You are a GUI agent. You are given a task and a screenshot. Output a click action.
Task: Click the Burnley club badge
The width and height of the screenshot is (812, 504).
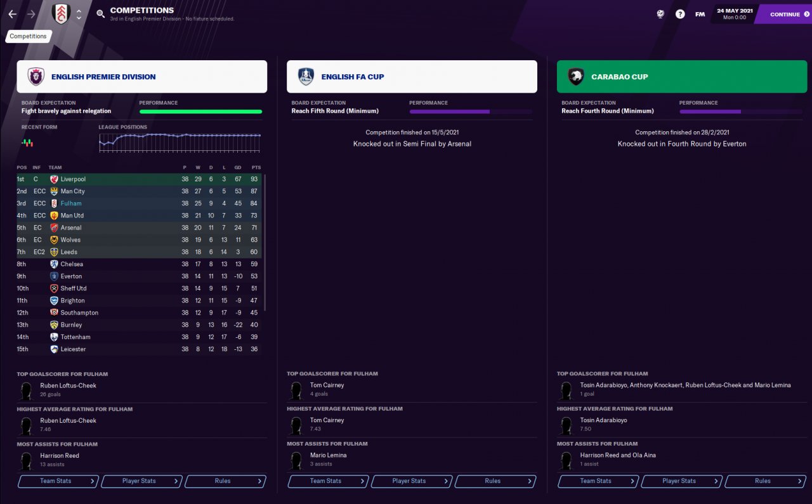coord(54,325)
